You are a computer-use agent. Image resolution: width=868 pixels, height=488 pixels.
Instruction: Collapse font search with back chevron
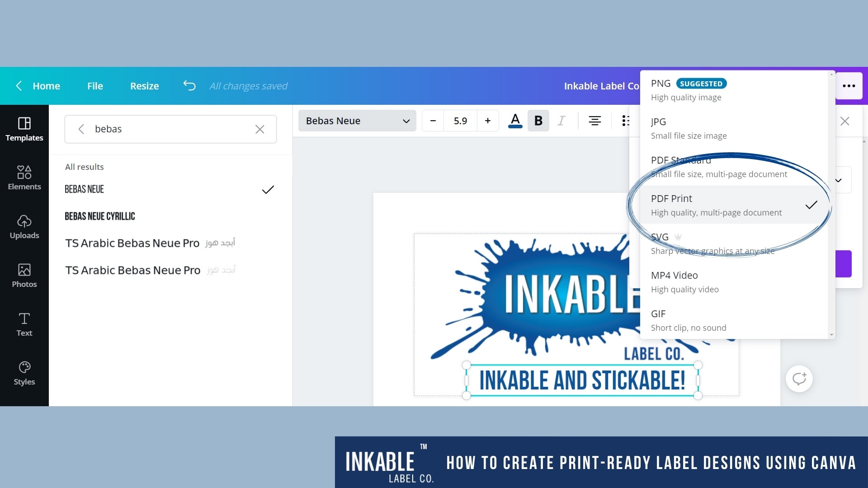(x=81, y=129)
